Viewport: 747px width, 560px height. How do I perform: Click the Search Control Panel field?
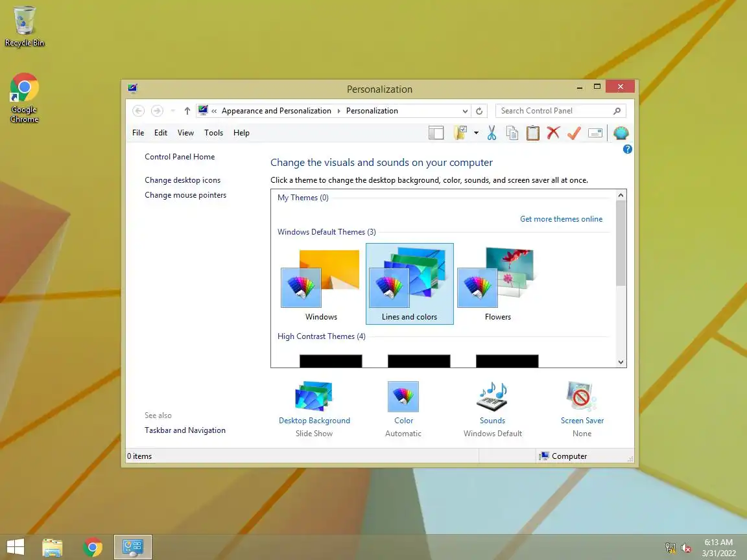pos(560,111)
